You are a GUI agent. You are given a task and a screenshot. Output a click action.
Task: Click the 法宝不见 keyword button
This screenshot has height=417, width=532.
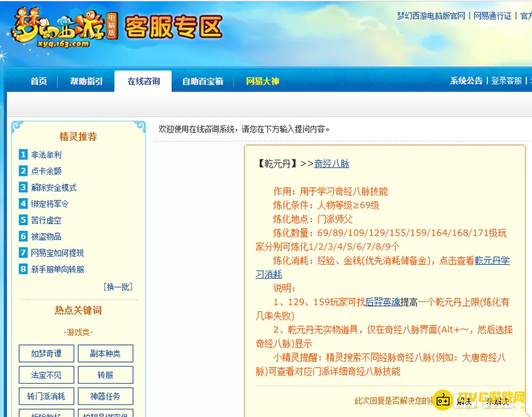click(46, 375)
